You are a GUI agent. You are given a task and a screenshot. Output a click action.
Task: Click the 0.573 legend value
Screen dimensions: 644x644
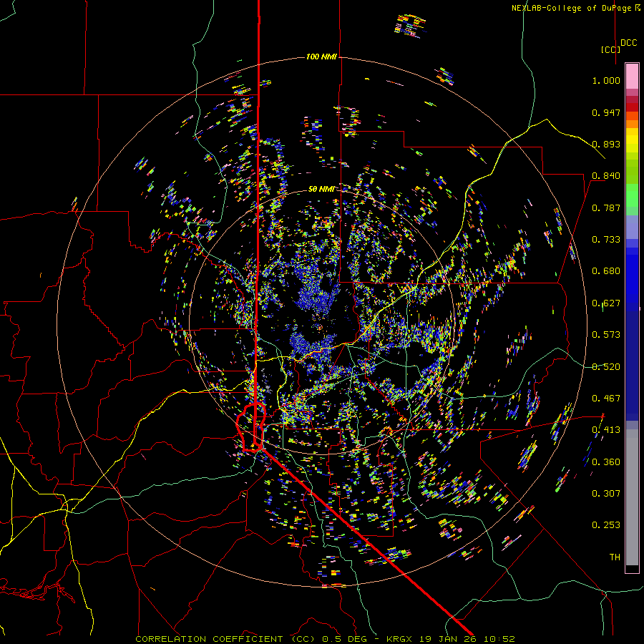click(x=606, y=335)
